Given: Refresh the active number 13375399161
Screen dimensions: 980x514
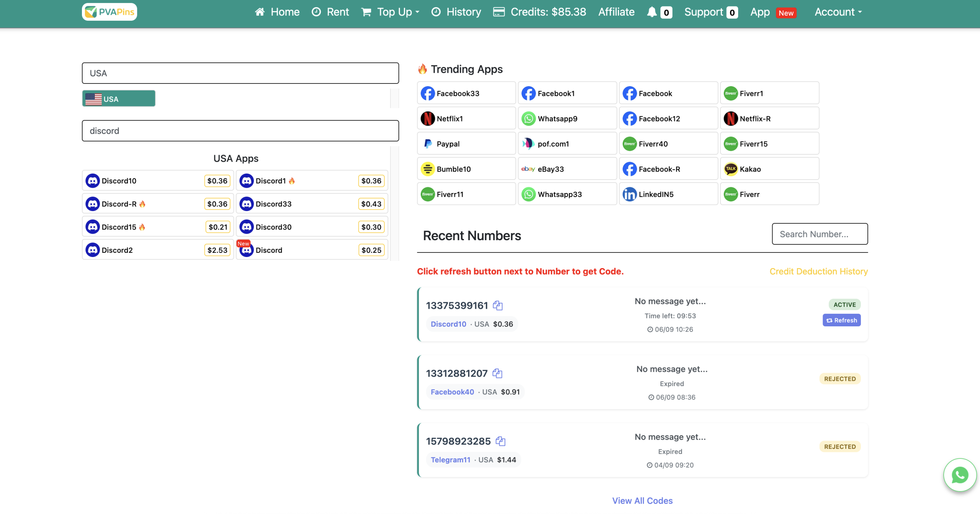Looking at the screenshot, I should [841, 320].
